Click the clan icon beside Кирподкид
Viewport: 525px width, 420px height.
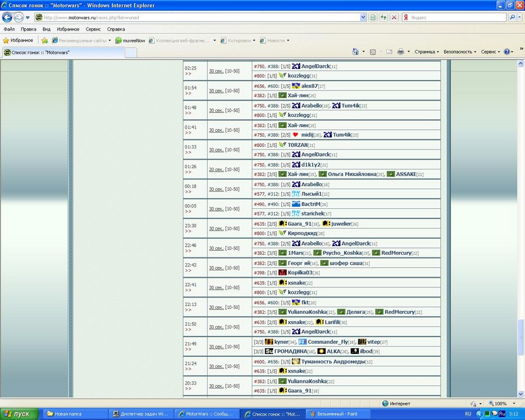[x=283, y=233]
